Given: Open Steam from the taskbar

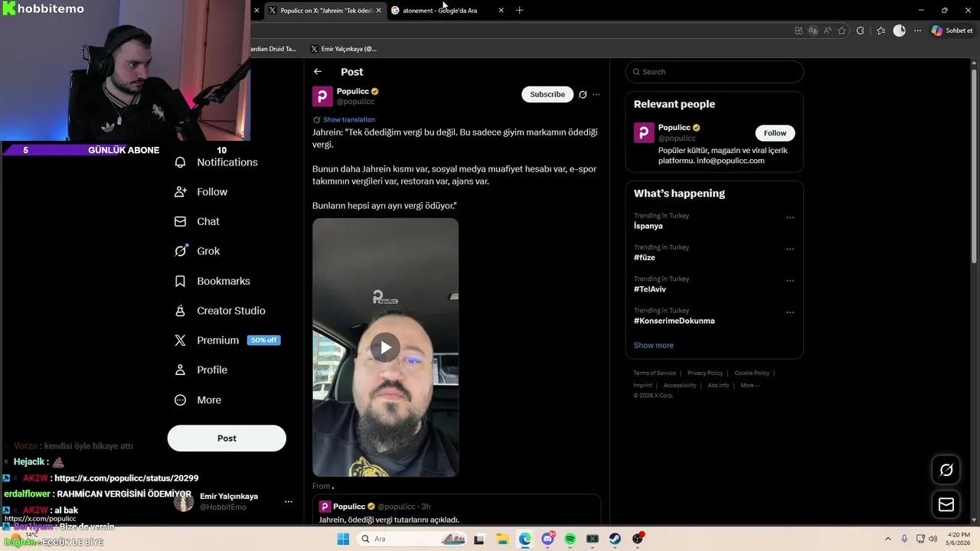Looking at the screenshot, I should pyautogui.click(x=615, y=539).
